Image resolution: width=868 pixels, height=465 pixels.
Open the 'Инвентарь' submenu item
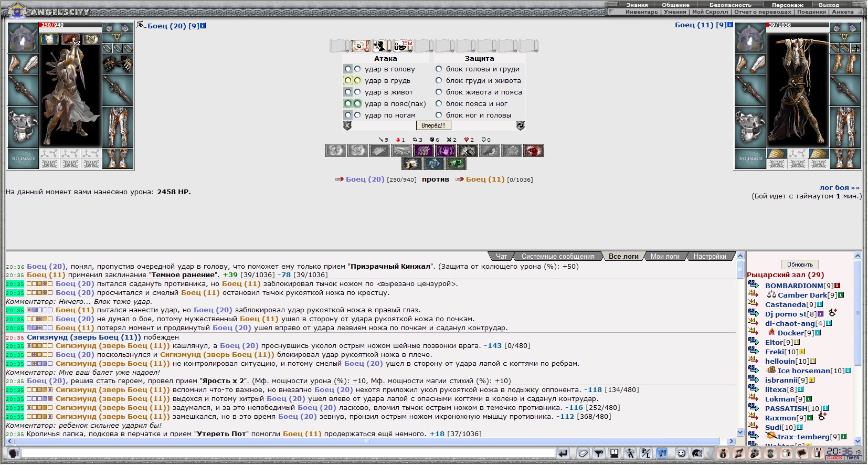click(641, 12)
